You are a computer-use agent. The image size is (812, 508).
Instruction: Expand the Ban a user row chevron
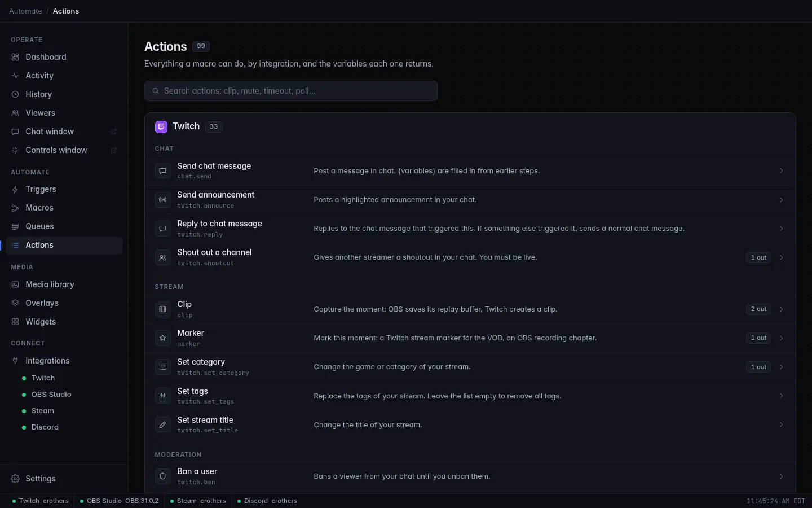(782, 476)
